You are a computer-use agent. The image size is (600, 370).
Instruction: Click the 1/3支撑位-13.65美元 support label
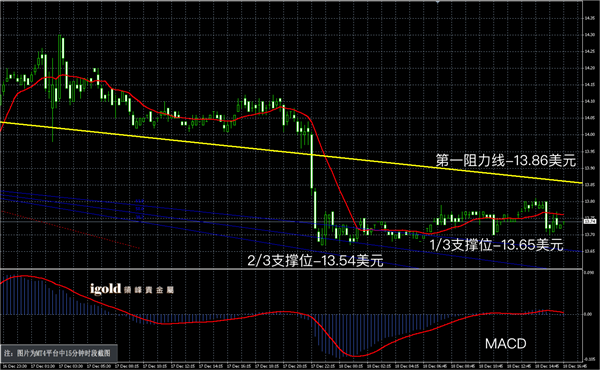pos(496,245)
